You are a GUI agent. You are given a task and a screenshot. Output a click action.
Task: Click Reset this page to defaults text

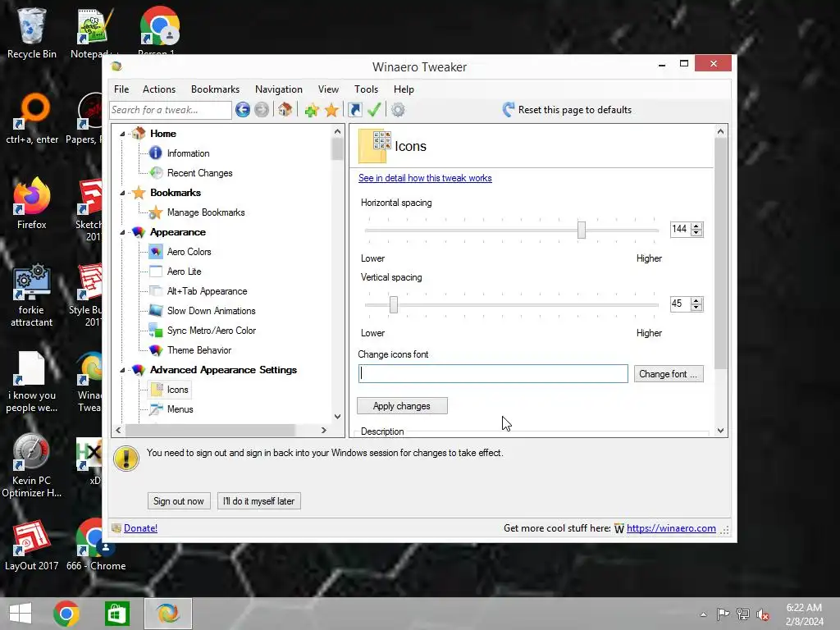point(574,110)
